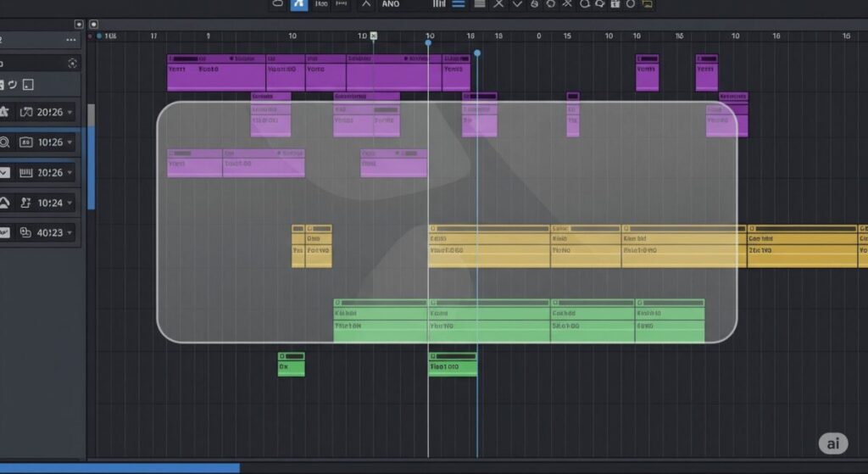Toggle the small box on green 'Dx' clip
This screenshot has width=868, height=474.
point(281,356)
